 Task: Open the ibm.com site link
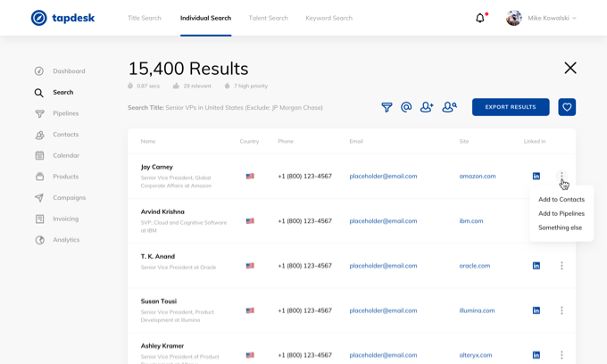(x=471, y=221)
